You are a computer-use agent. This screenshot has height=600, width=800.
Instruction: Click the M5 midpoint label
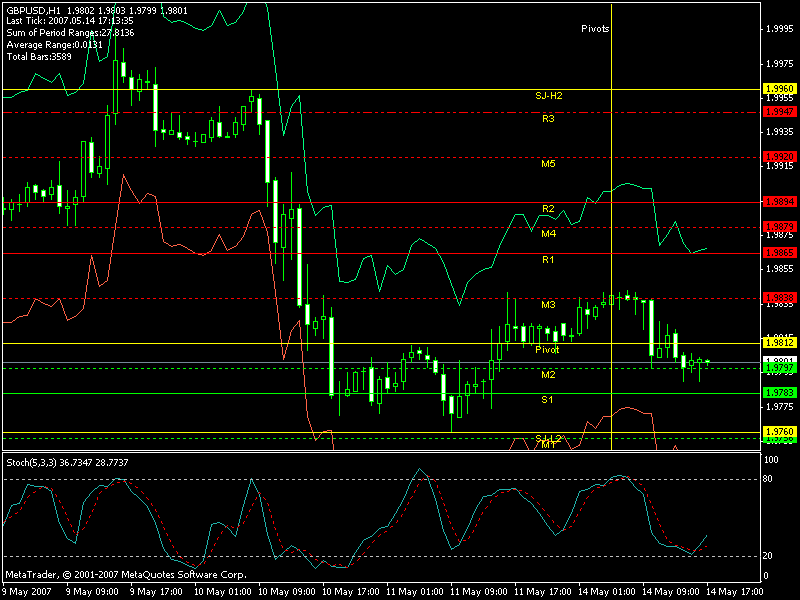pyautogui.click(x=548, y=163)
